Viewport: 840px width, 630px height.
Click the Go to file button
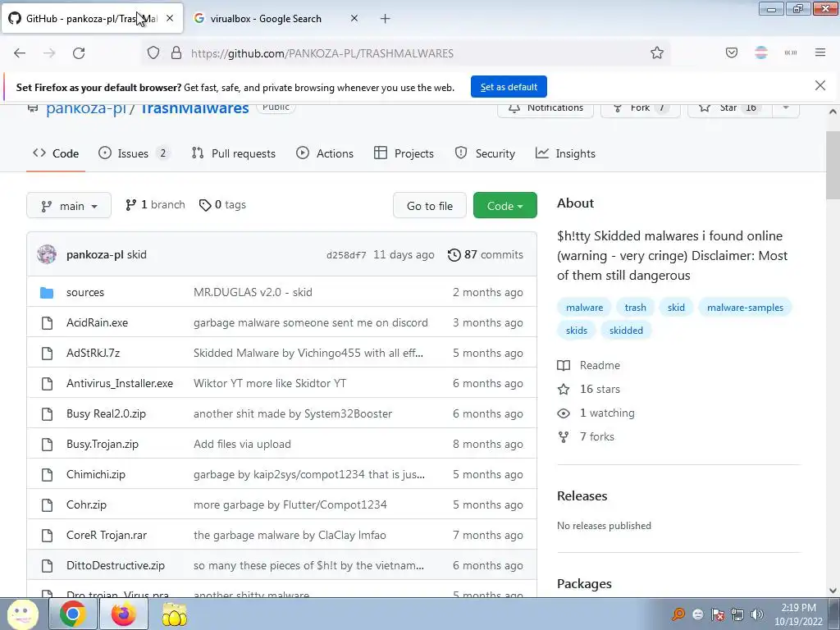click(x=430, y=206)
